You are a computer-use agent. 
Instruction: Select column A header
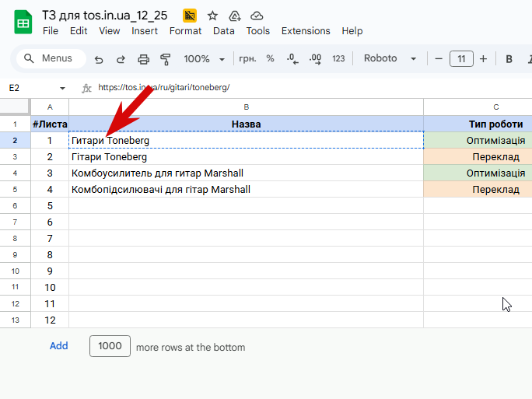click(50, 107)
